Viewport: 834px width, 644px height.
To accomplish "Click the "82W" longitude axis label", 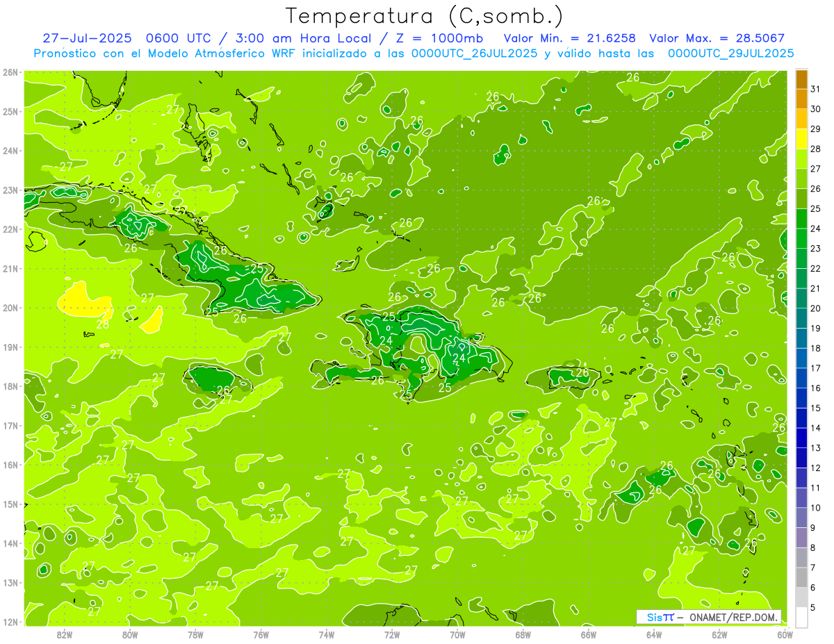I will (65, 634).
